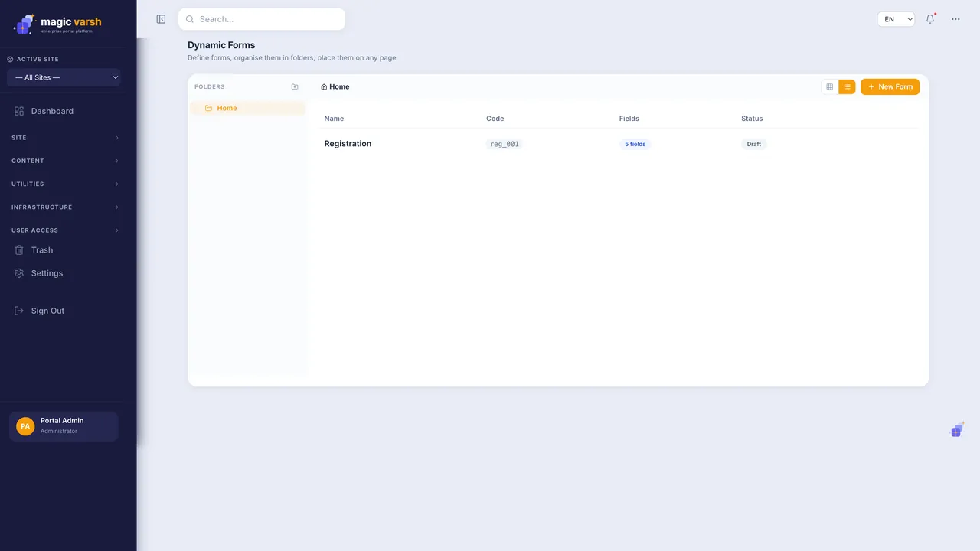Switch to grid view
Viewport: 980px width, 551px height.
tap(829, 87)
